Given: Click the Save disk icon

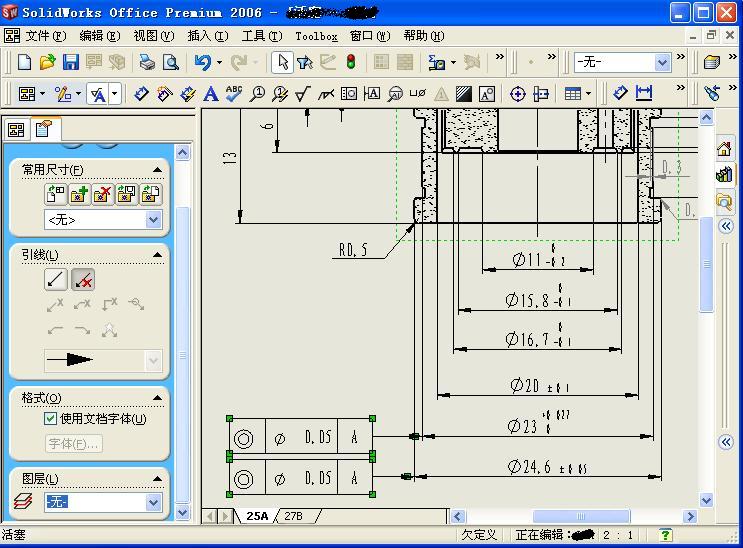Looking at the screenshot, I should tap(70, 62).
